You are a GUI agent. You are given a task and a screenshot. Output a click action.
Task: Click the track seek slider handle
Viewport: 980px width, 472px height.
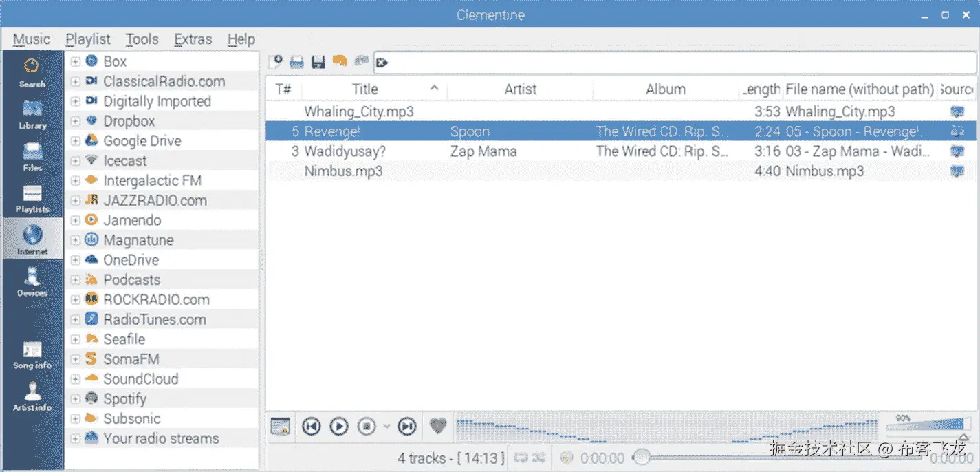(x=642, y=457)
